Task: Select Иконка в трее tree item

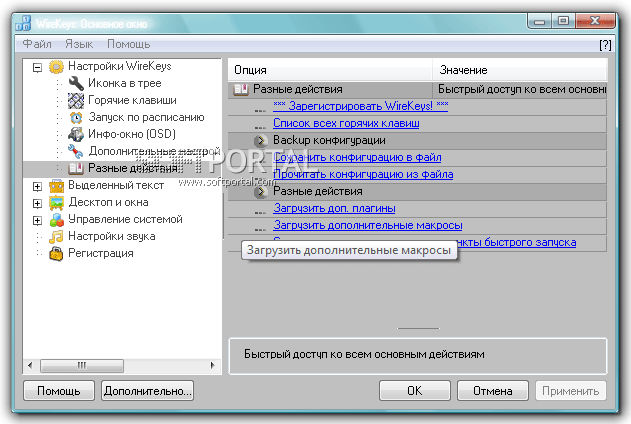Action: coord(125,83)
